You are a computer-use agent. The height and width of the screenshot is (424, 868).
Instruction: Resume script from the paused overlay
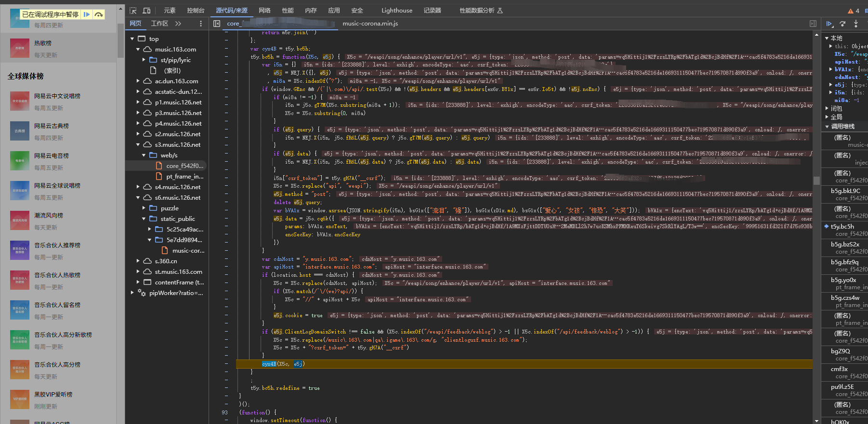(87, 14)
